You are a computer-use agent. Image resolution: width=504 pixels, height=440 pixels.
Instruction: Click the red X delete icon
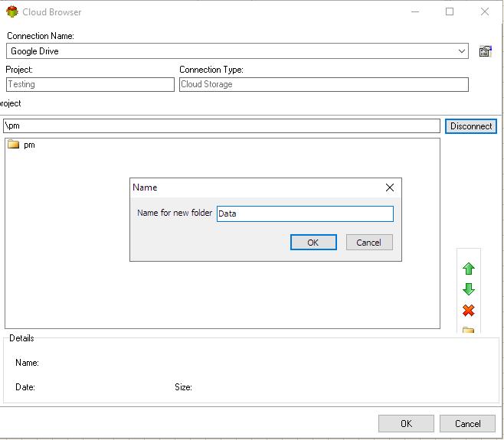pyautogui.click(x=469, y=310)
